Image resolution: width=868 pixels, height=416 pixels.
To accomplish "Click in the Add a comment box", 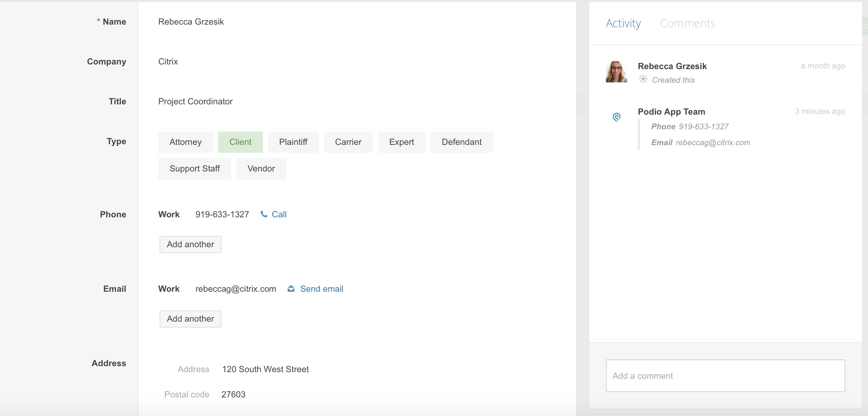I will 725,375.
